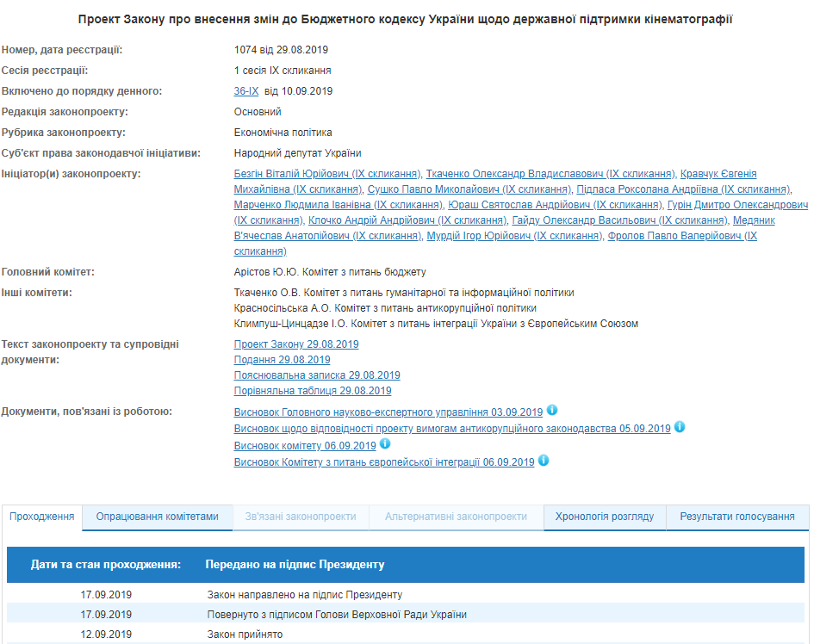
Task: Click info icon next to Висновок комітету 06.09.2019
Action: tap(385, 444)
